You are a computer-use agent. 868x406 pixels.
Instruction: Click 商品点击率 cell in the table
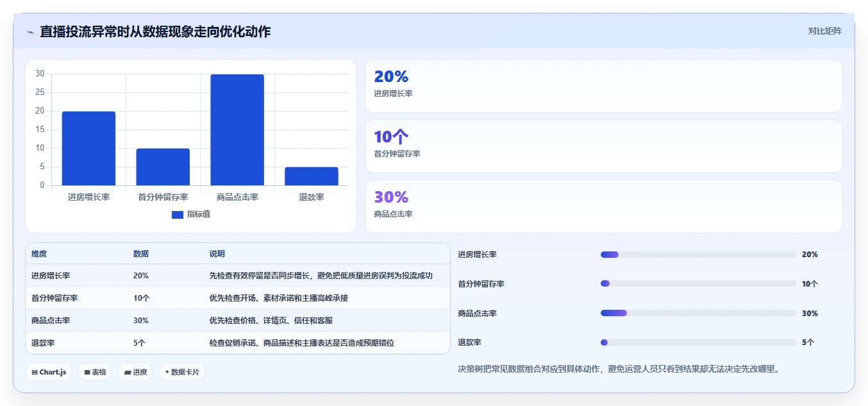coord(51,321)
